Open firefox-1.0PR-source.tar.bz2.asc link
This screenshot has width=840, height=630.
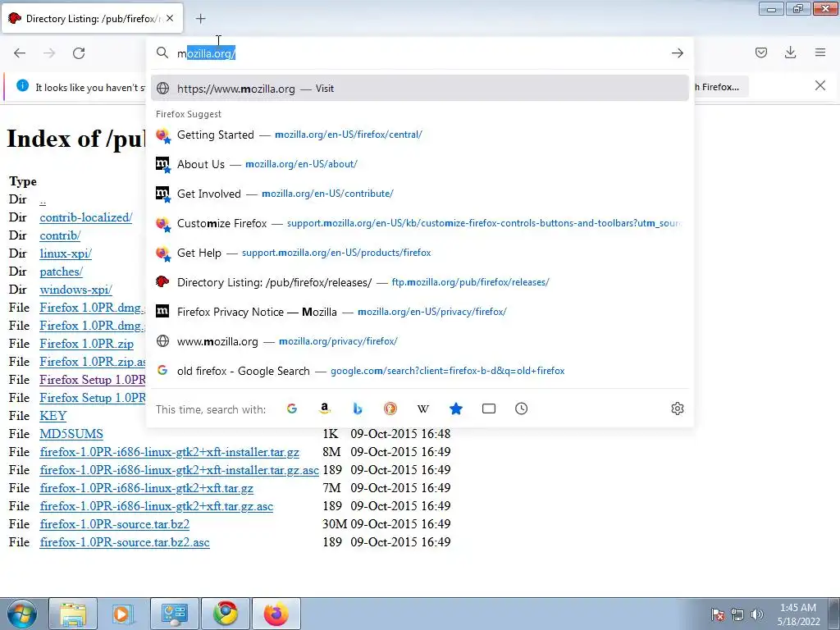click(125, 542)
